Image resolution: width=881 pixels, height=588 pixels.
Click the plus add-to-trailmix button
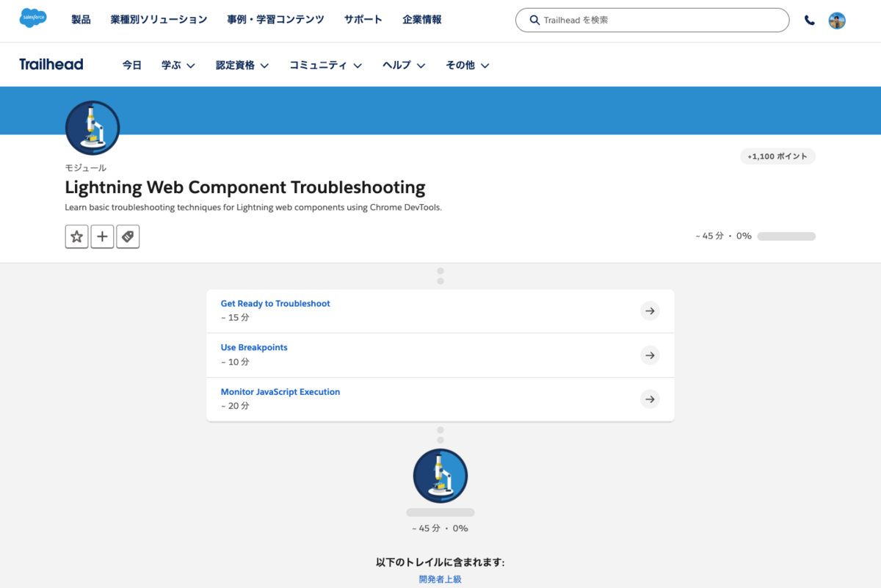pos(102,236)
